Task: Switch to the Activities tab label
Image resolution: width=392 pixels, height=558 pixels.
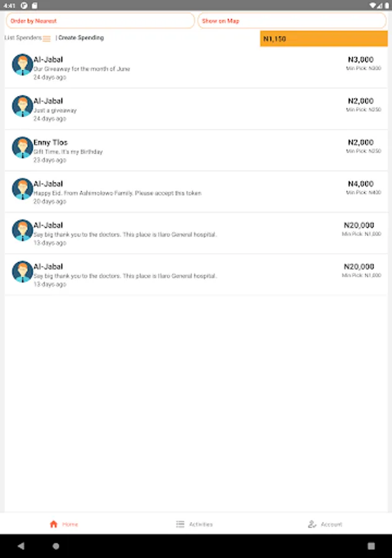Action: pyautogui.click(x=201, y=524)
